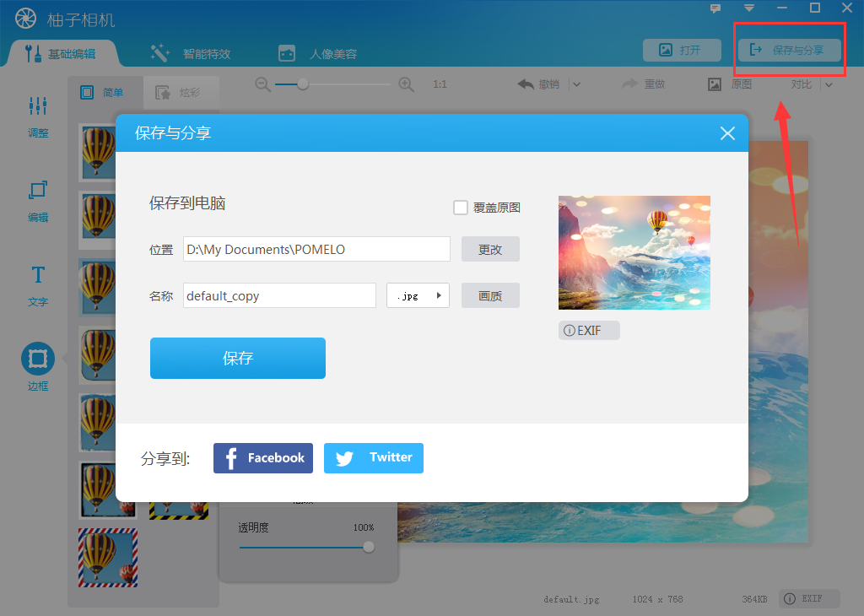The width and height of the screenshot is (864, 616).
Task: Select the red striped balloon thumbnail
Action: tap(107, 557)
